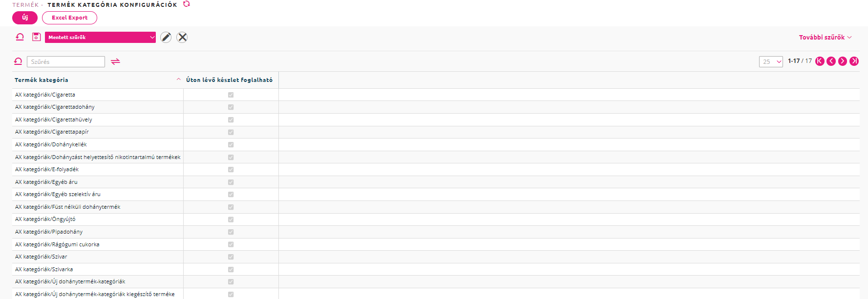
Task: Go to the previous page of results
Action: [x=831, y=61]
